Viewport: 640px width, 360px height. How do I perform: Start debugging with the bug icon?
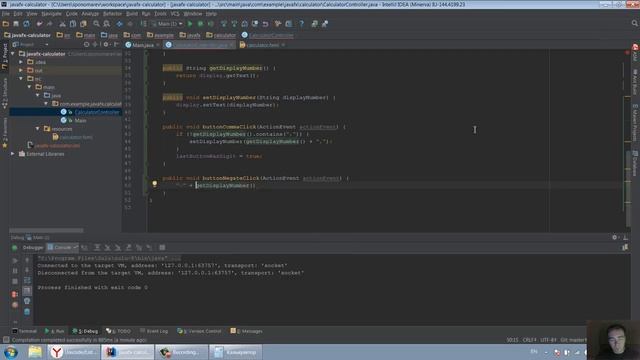[x=200, y=24]
